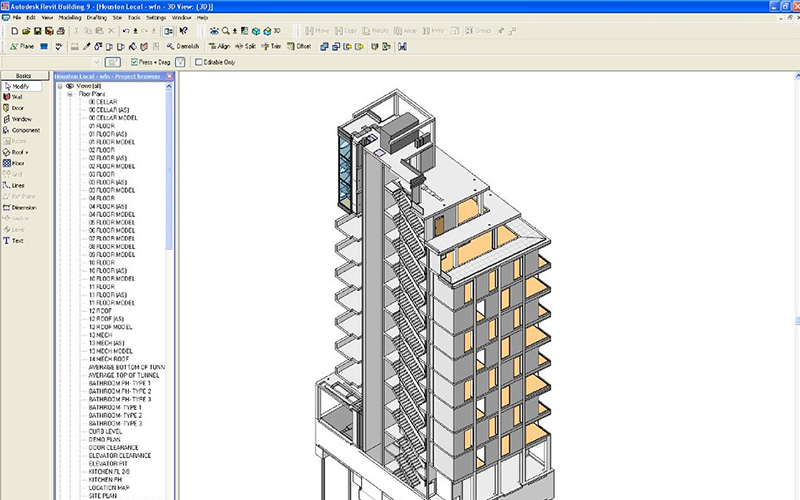The width and height of the screenshot is (800, 500).
Task: Toggle the Press + Drag checkbox
Action: [136, 62]
